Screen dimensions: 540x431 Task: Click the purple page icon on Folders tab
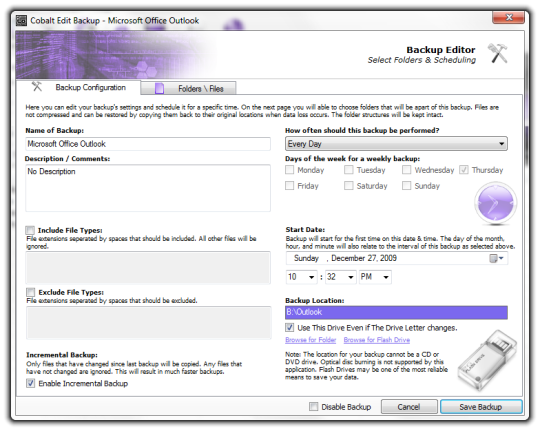[x=159, y=89]
